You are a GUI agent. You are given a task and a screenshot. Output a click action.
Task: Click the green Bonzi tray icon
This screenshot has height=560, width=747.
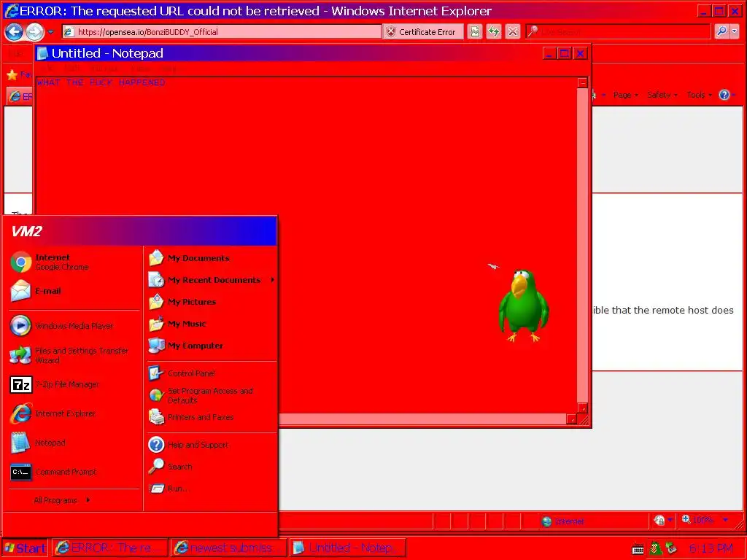click(x=656, y=548)
